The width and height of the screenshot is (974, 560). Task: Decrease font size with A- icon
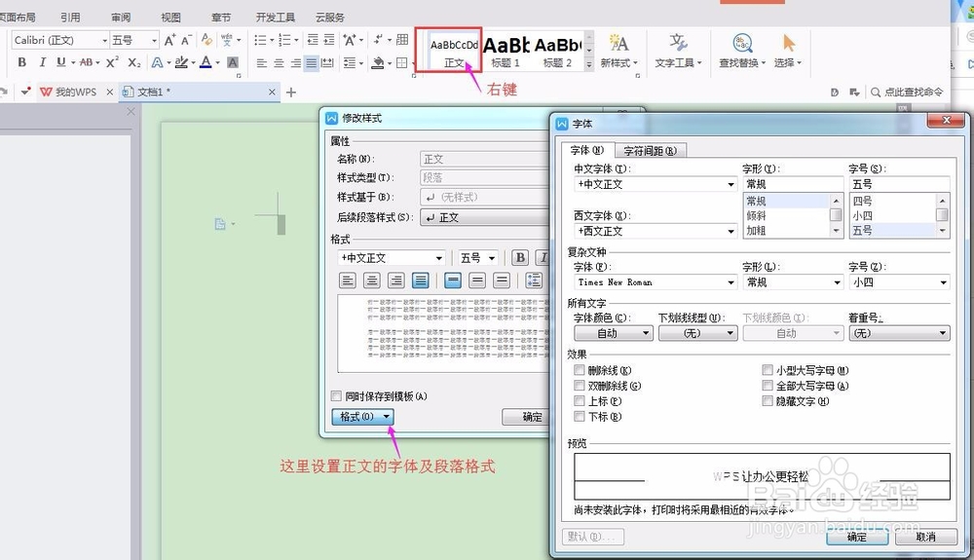click(186, 40)
